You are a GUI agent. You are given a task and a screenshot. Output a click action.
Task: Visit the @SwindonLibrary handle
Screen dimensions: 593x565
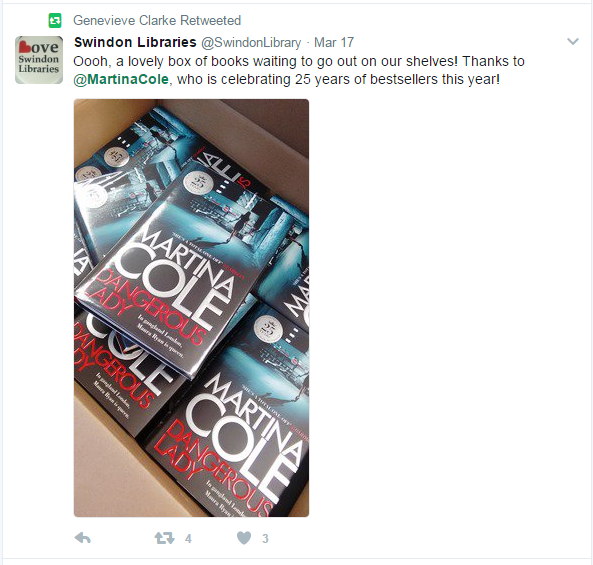(251, 42)
